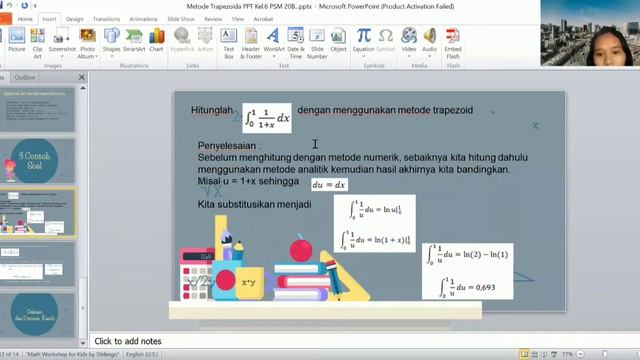Click the Action icon in Links group
This screenshot has height=360, width=640.
pos(205,36)
